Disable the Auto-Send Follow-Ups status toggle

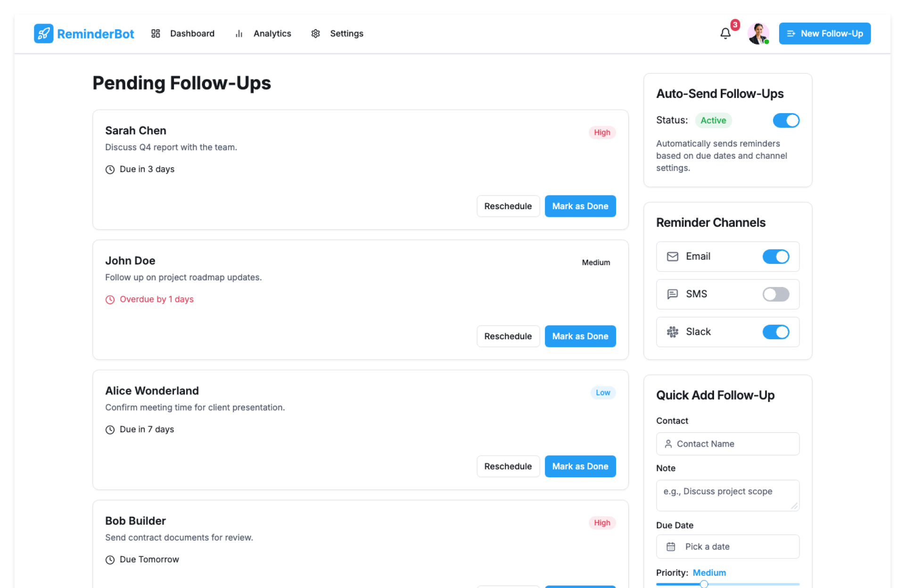click(786, 121)
